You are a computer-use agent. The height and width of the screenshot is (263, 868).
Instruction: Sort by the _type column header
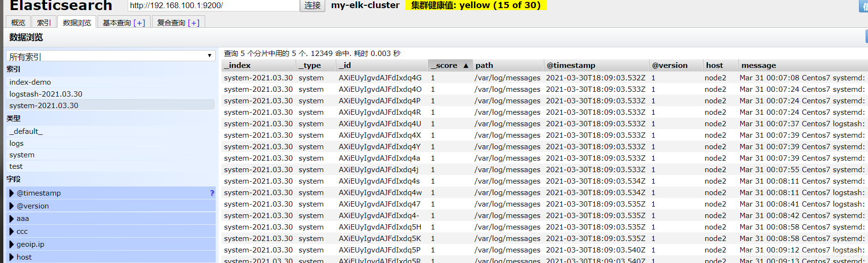pyautogui.click(x=316, y=65)
